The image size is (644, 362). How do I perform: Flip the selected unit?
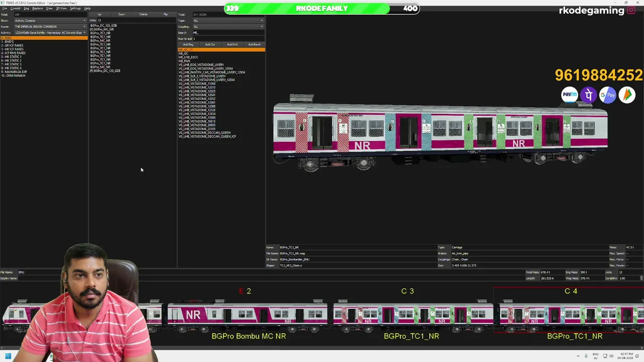click(x=166, y=15)
